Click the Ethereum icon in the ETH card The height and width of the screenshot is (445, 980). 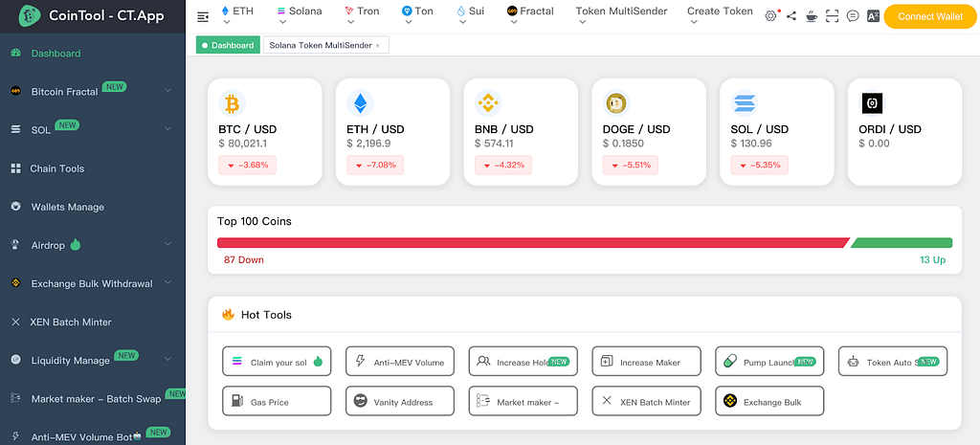(x=360, y=103)
